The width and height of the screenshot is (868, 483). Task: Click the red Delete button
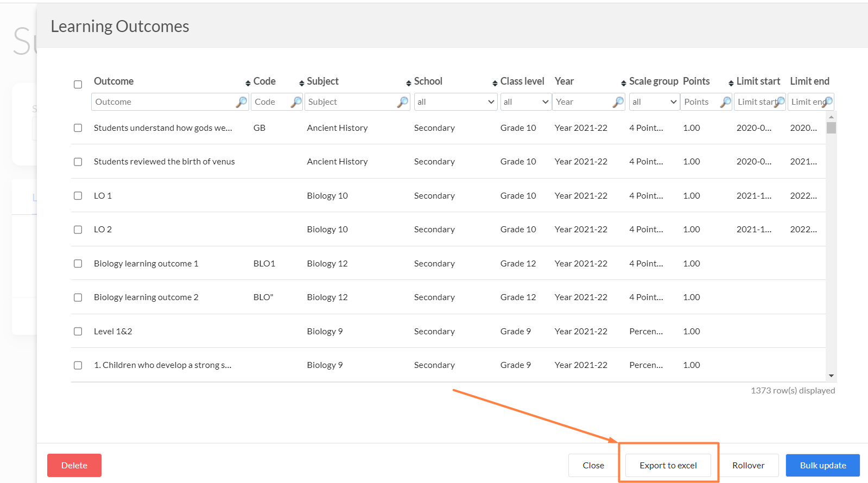pyautogui.click(x=74, y=466)
